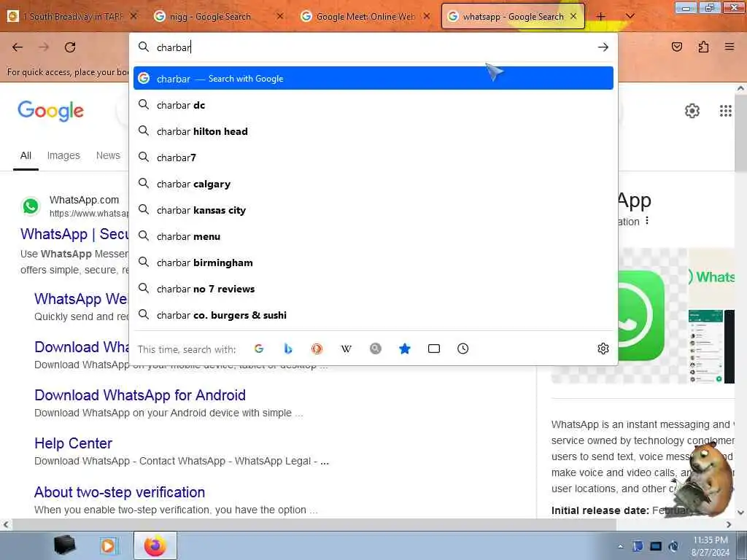Click the gray magnifier search engine icon

click(x=376, y=349)
